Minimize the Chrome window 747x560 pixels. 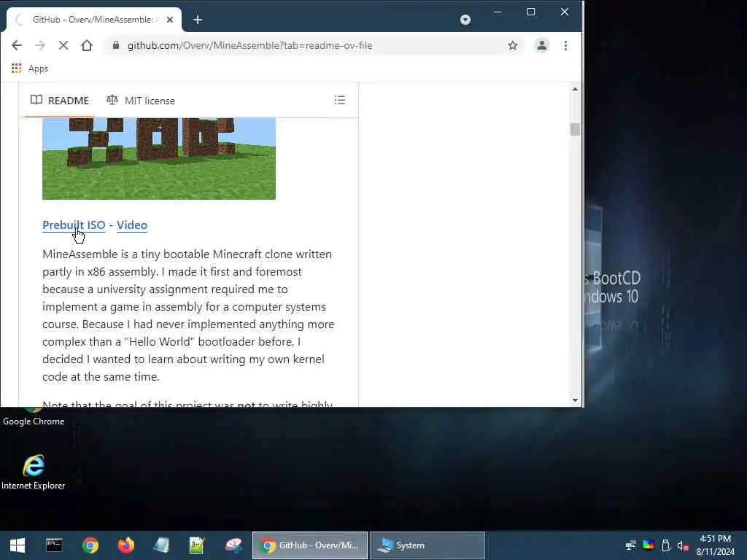tap(498, 12)
